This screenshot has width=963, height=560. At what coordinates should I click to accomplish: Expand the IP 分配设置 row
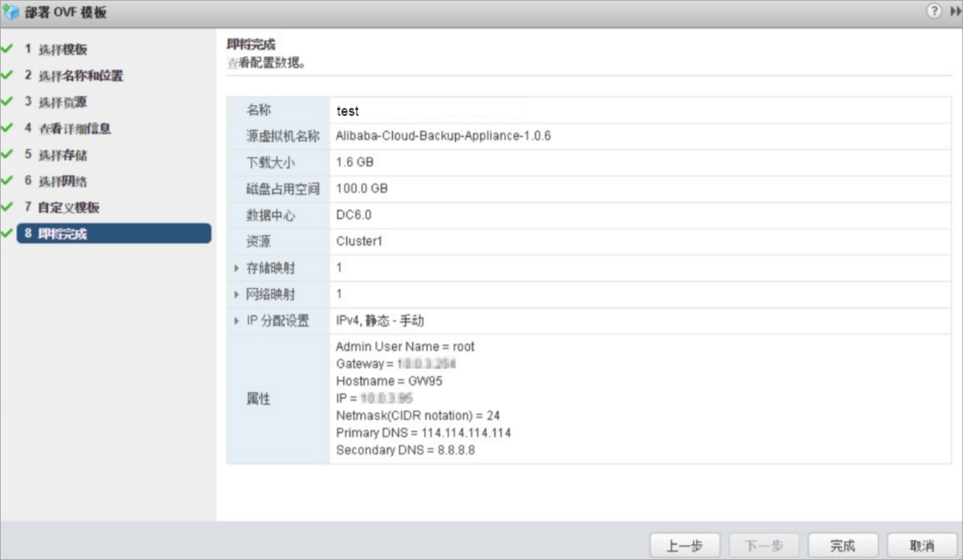click(236, 321)
